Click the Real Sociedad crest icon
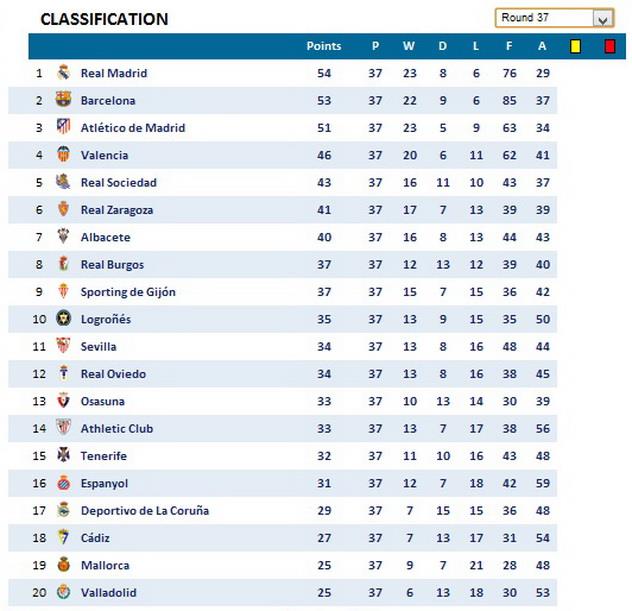Screen dimensions: 632x611 point(63,182)
